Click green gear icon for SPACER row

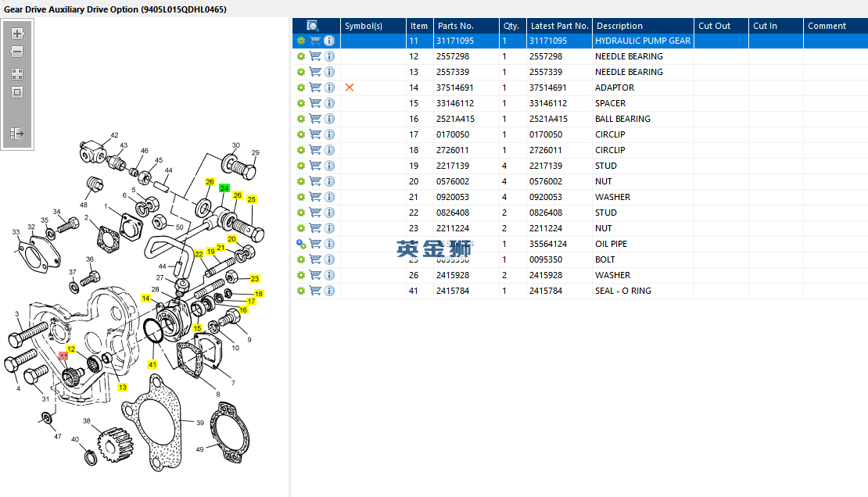(x=301, y=103)
